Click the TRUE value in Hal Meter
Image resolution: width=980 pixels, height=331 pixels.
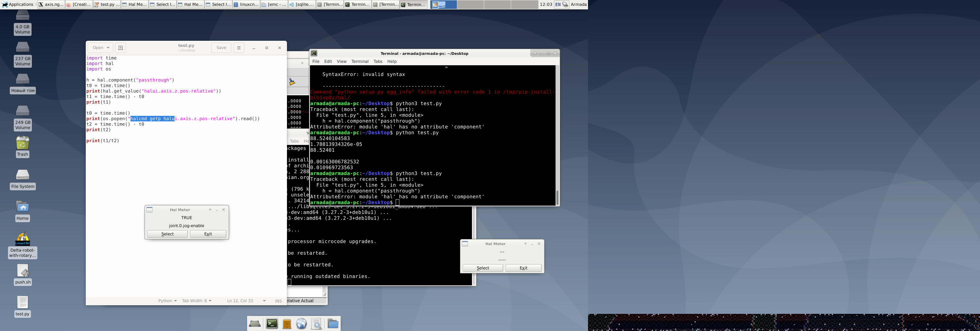(187, 218)
